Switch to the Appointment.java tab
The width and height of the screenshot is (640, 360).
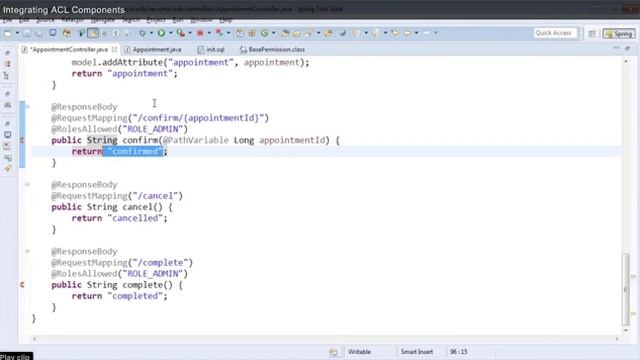coord(157,49)
